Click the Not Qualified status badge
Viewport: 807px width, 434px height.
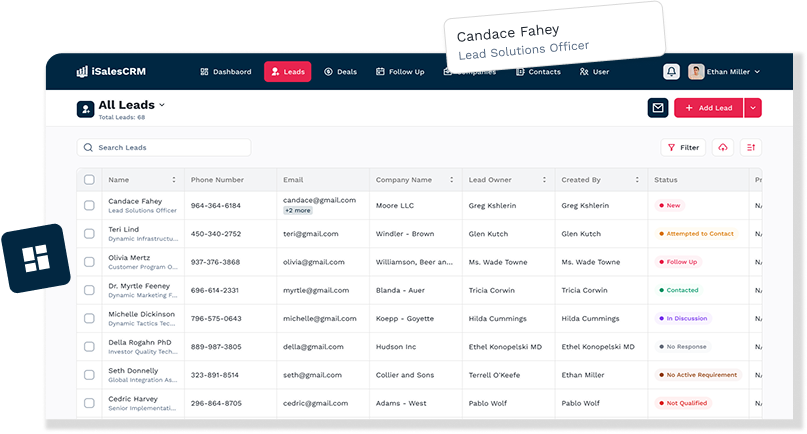[x=683, y=403]
